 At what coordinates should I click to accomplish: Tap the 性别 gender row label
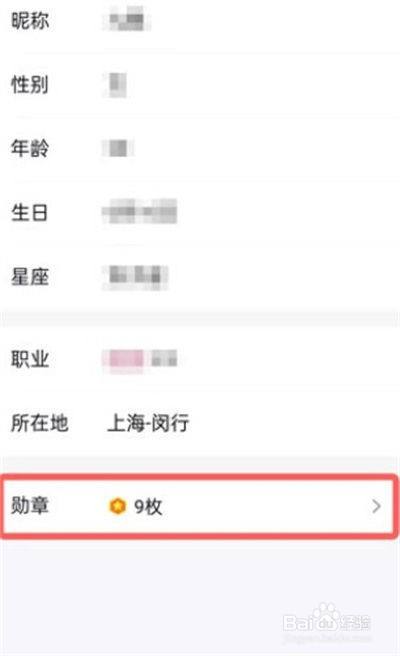30,85
